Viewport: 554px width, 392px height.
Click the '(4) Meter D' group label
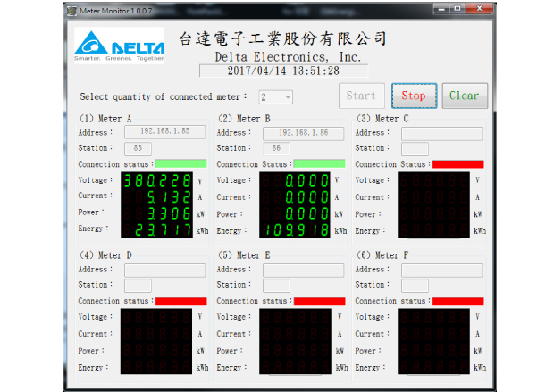[105, 255]
